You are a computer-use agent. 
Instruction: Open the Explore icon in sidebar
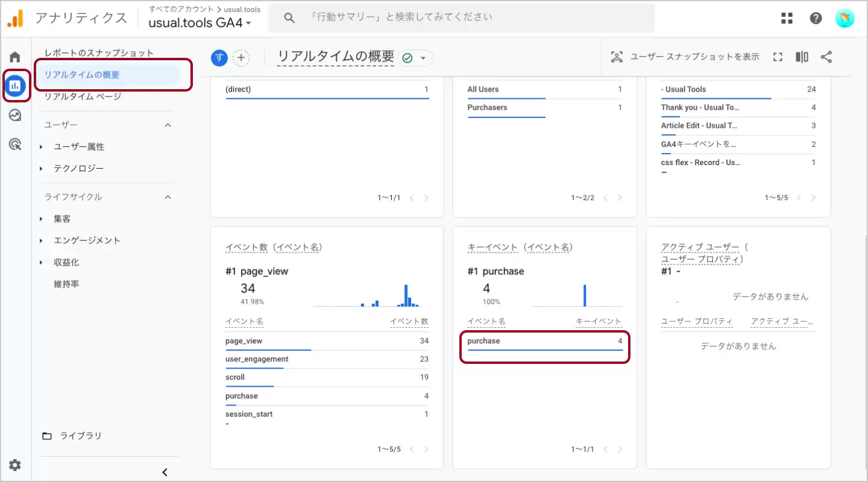click(x=15, y=115)
